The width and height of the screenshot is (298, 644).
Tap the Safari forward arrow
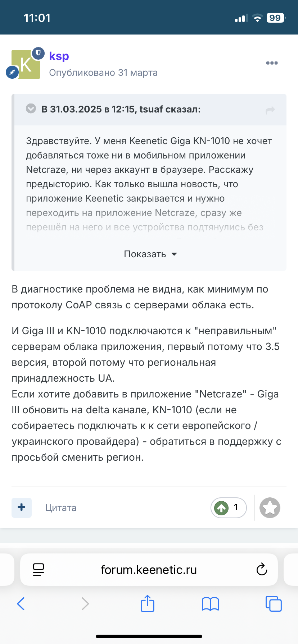(x=85, y=604)
